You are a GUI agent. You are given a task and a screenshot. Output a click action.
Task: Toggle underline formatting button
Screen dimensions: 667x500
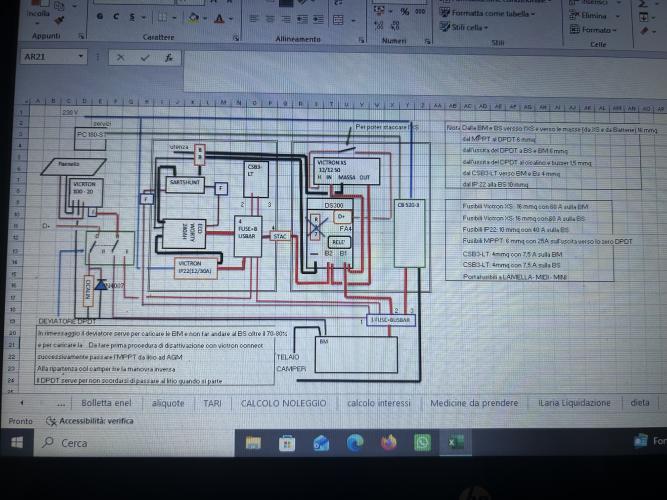click(132, 17)
